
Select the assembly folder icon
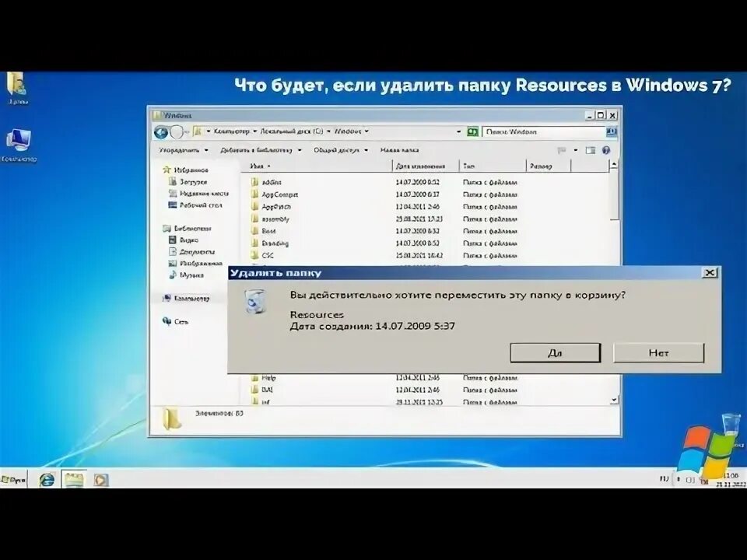tap(255, 219)
